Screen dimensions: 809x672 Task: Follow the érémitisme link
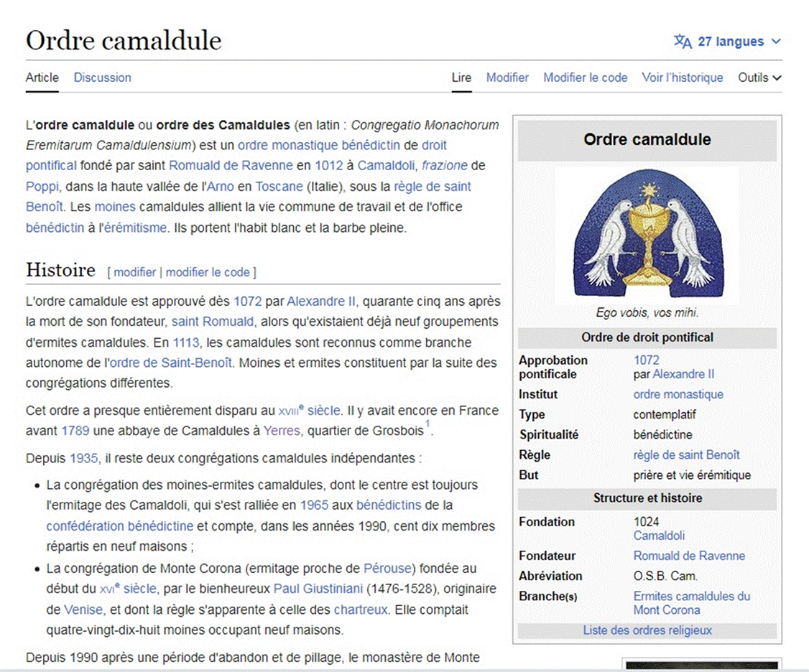136,228
